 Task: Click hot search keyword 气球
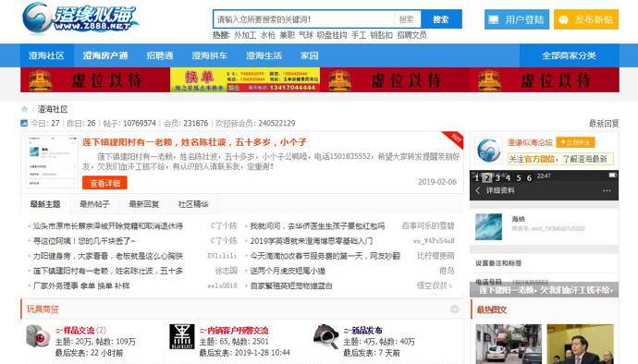[x=306, y=35]
